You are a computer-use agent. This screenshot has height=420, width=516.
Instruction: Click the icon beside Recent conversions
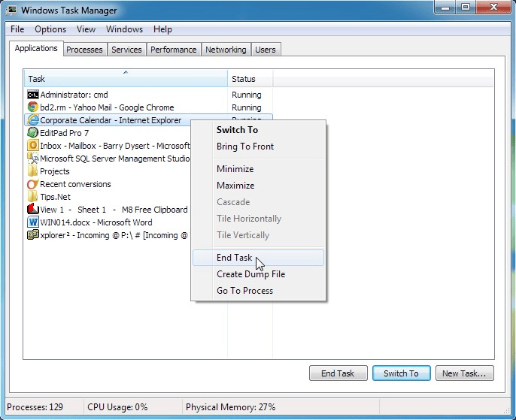tap(32, 184)
